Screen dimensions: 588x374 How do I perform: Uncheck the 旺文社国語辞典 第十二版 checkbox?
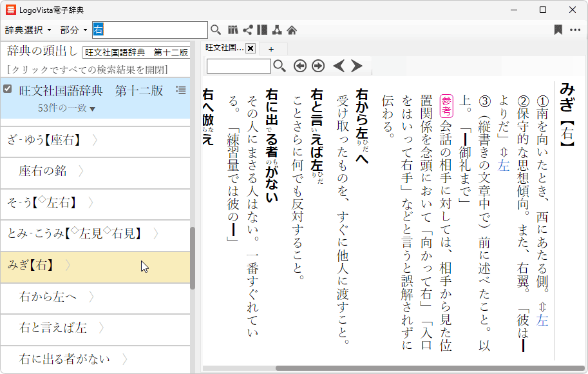click(8, 90)
